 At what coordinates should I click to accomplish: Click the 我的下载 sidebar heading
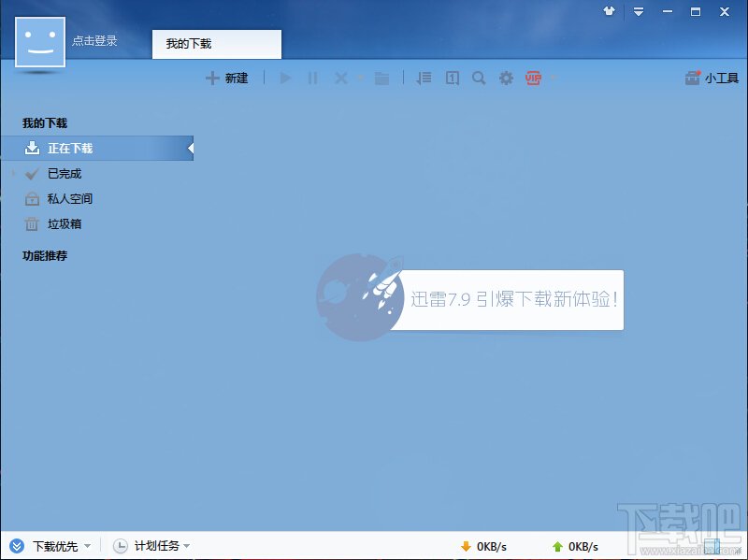[45, 123]
